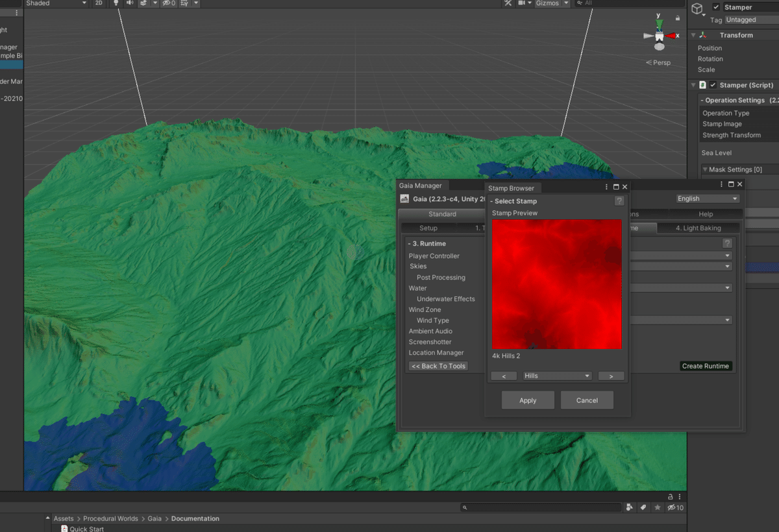Click the Apply button in Stamp Browser

[528, 400]
